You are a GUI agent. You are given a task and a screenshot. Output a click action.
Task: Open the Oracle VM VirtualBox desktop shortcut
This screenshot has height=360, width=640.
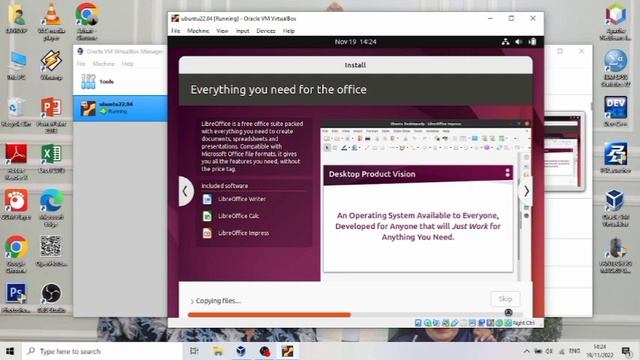click(616, 208)
